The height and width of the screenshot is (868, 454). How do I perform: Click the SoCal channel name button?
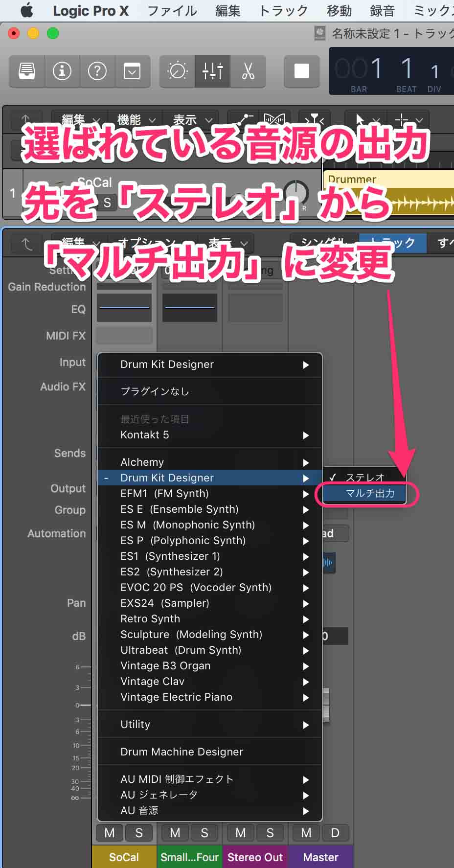click(x=124, y=857)
